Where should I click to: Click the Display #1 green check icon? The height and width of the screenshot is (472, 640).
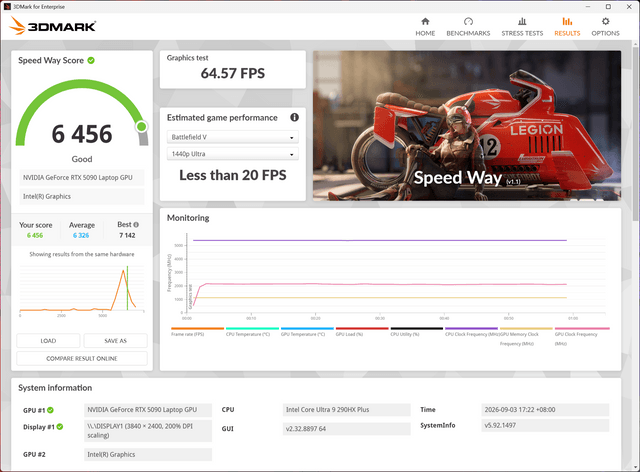[60, 427]
